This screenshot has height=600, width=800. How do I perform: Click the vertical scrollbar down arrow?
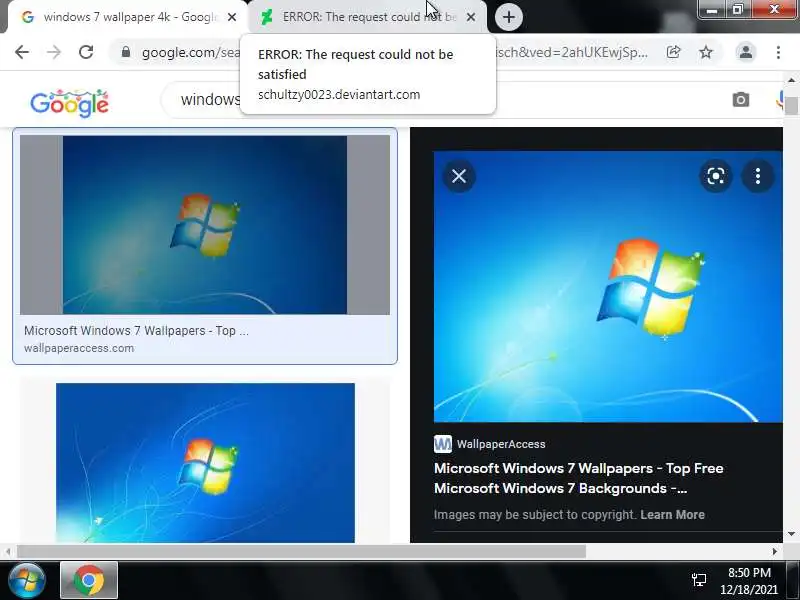[791, 534]
